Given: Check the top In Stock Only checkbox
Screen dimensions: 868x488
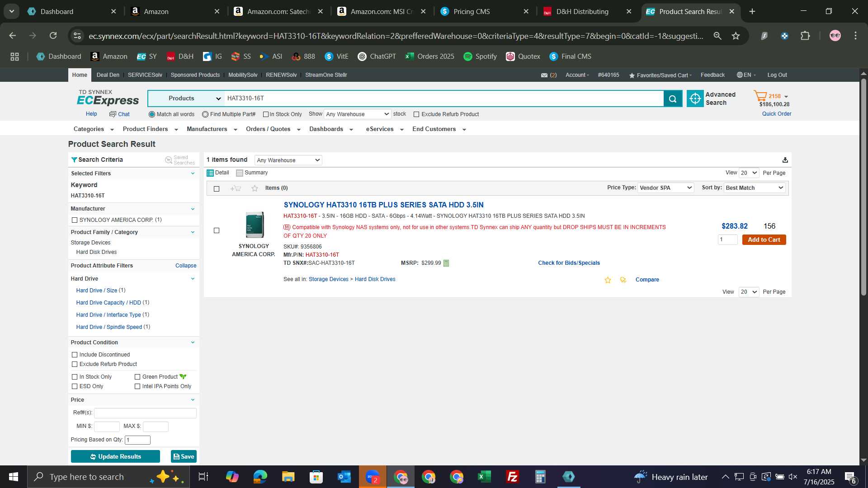Looking at the screenshot, I should point(266,114).
